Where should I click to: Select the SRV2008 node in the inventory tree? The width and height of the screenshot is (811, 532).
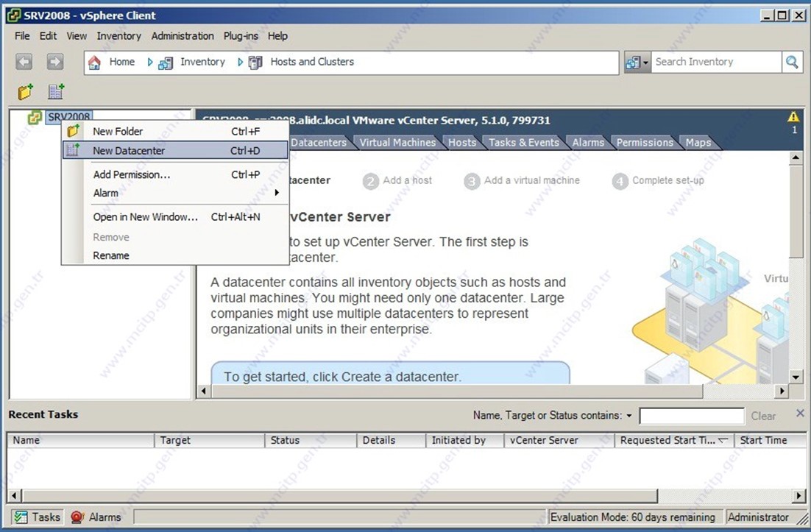pyautogui.click(x=68, y=117)
